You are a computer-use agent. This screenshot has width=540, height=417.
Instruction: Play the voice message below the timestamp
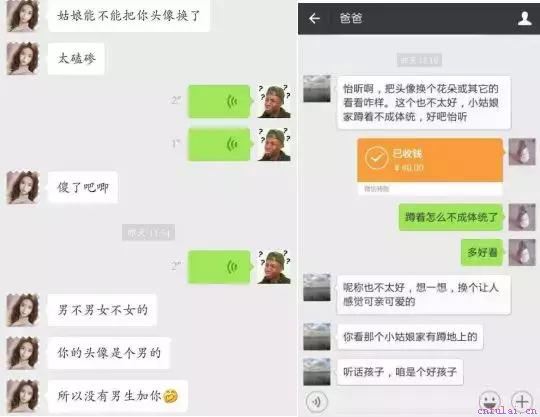coord(220,267)
